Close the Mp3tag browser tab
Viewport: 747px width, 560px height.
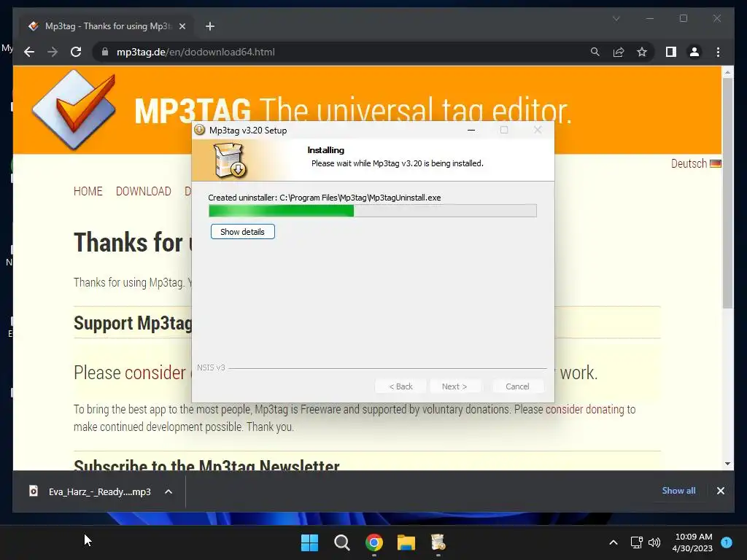182,26
